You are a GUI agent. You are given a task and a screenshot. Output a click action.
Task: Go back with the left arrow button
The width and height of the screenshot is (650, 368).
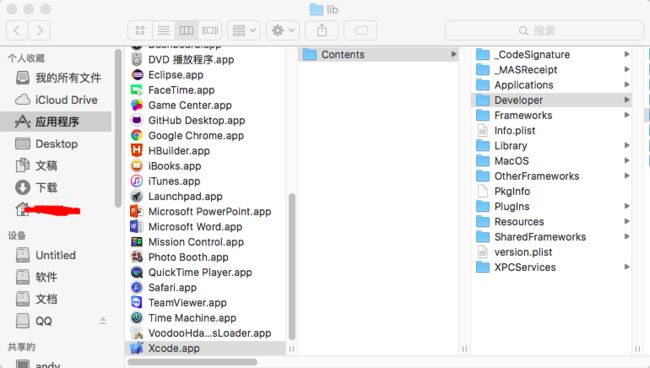click(17, 30)
